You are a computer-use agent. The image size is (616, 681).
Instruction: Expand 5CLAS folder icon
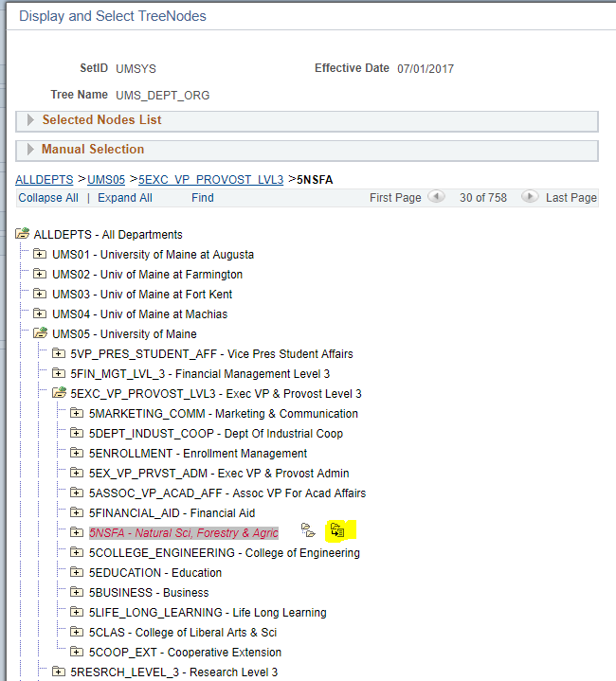pos(77,632)
